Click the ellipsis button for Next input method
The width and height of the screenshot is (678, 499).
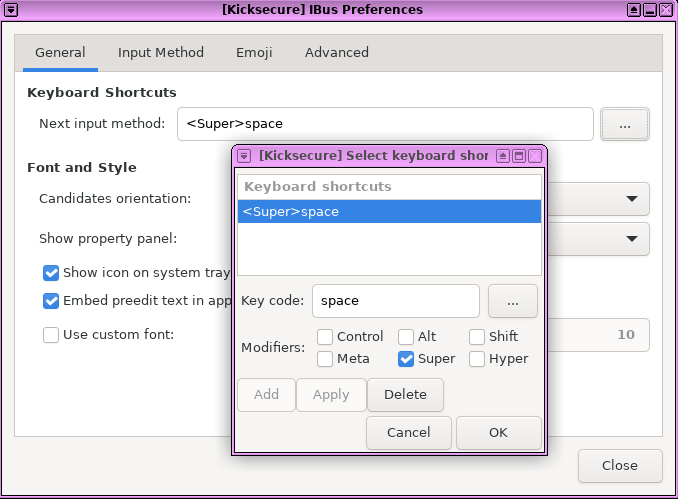coord(624,125)
